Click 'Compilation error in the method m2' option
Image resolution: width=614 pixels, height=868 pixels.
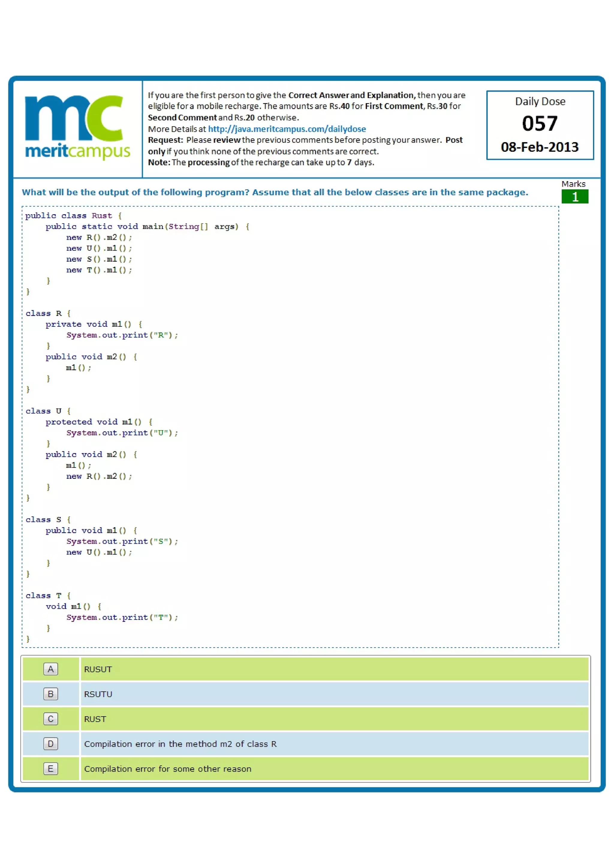180,744
